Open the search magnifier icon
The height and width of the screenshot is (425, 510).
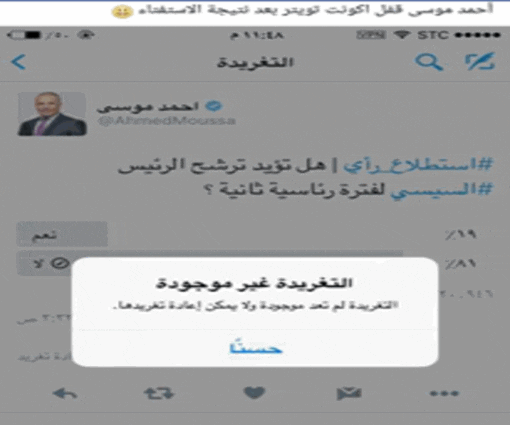click(429, 62)
